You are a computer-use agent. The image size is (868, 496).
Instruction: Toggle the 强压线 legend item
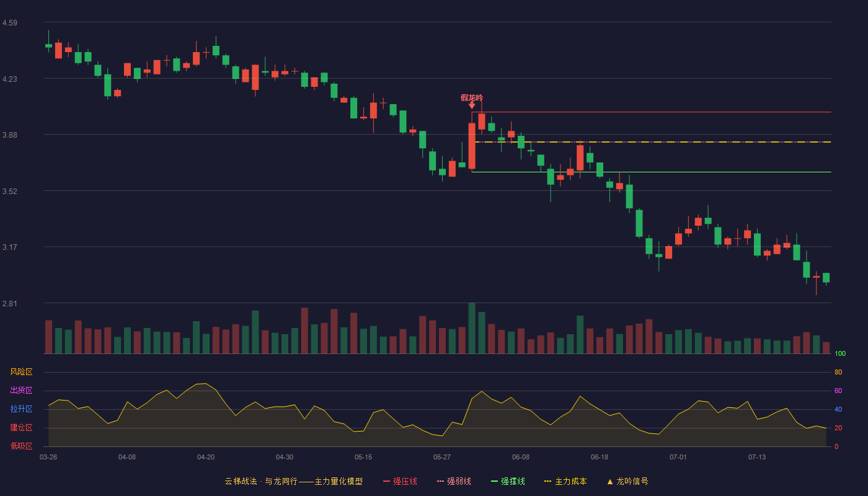pyautogui.click(x=400, y=481)
